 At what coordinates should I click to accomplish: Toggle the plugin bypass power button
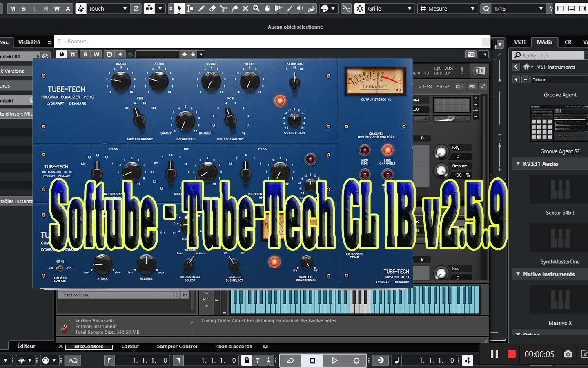point(62,54)
